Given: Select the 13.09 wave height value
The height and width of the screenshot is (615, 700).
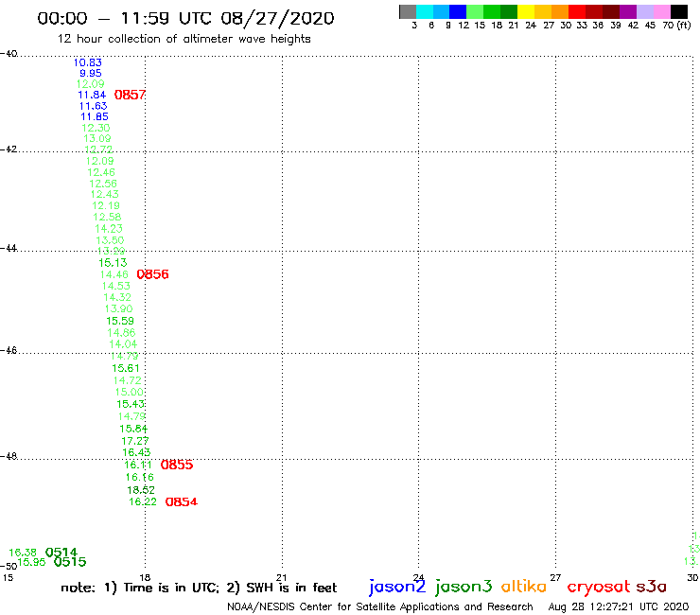Looking at the screenshot, I should click(97, 138).
